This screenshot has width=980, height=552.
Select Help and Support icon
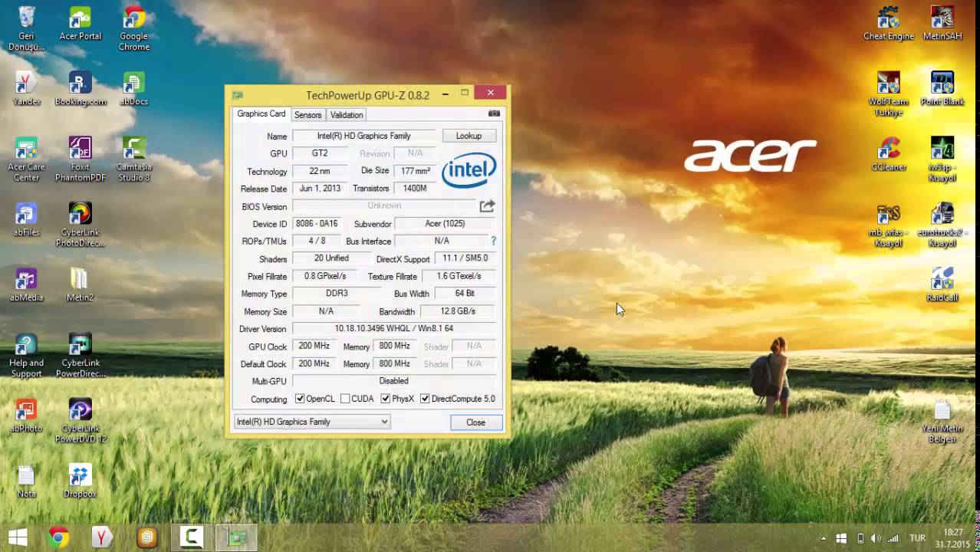pyautogui.click(x=27, y=356)
